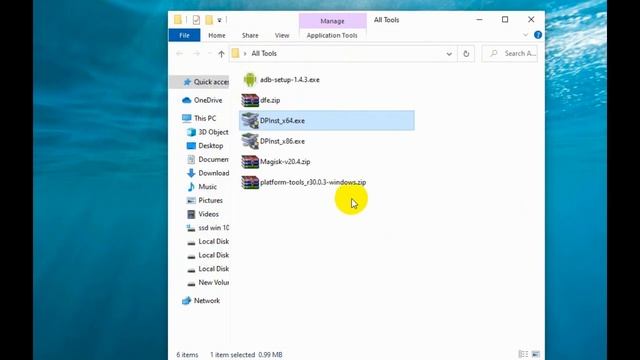Go up one folder level

point(221,54)
